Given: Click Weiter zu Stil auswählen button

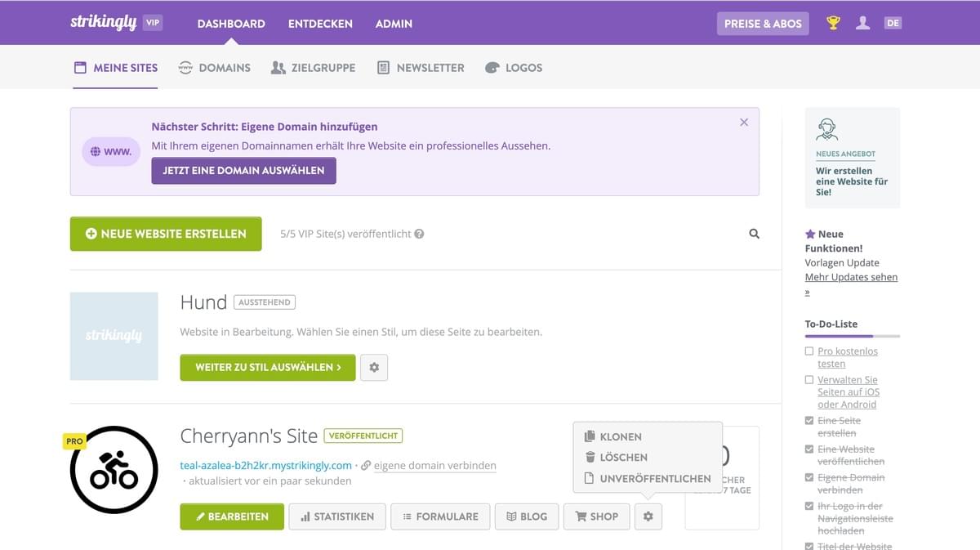Looking at the screenshot, I should point(268,368).
